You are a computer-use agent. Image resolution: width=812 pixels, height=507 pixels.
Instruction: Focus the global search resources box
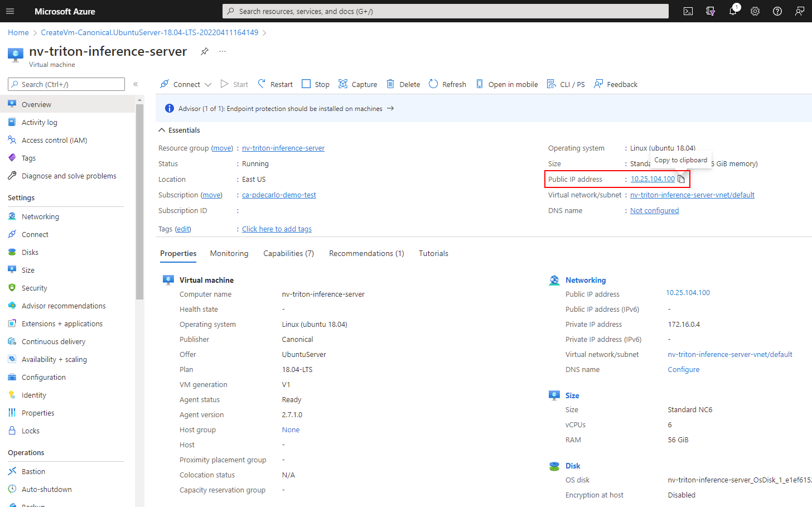[x=446, y=11]
